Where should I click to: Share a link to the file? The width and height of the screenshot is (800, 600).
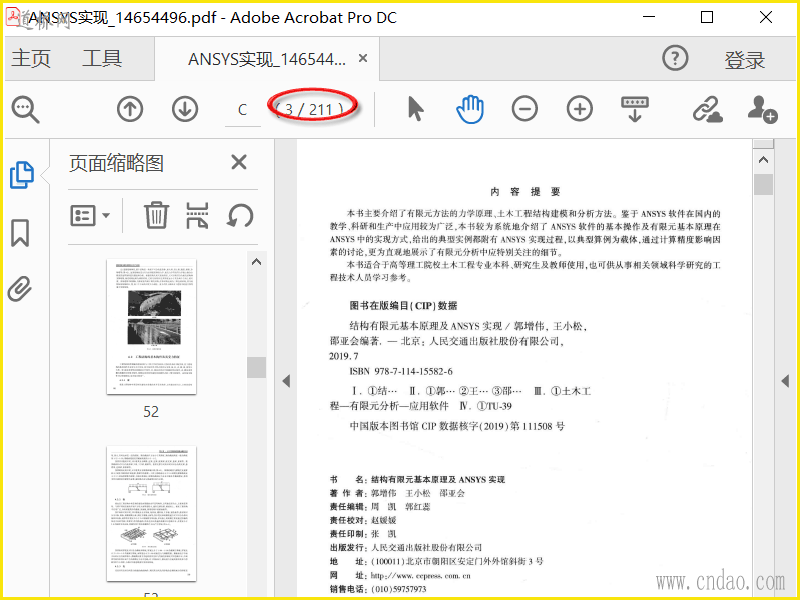[708, 109]
